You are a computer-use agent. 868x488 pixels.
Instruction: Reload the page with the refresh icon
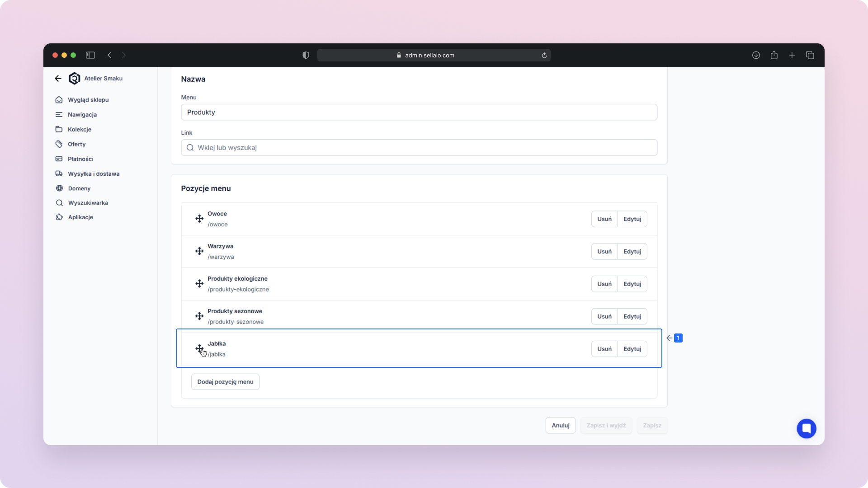pos(544,56)
